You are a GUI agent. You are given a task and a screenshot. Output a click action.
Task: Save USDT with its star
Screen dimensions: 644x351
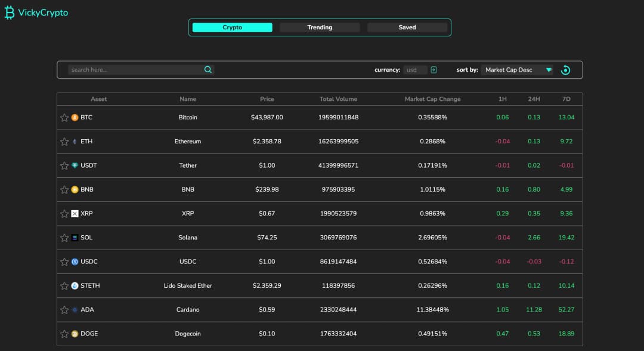[x=64, y=165]
